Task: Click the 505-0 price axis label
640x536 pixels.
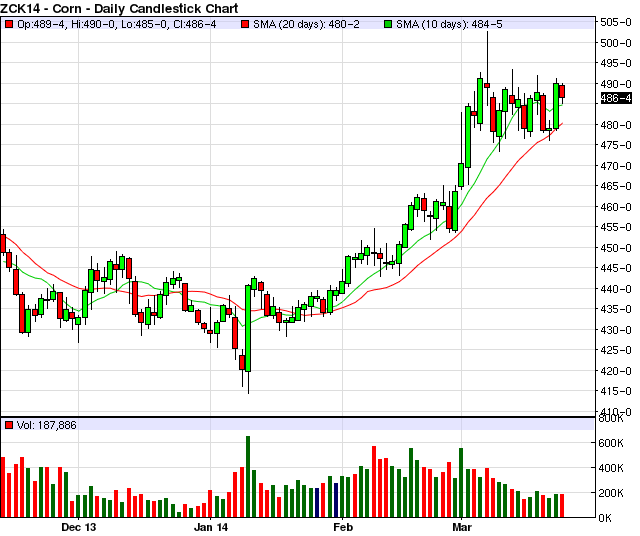Action: click(616, 22)
